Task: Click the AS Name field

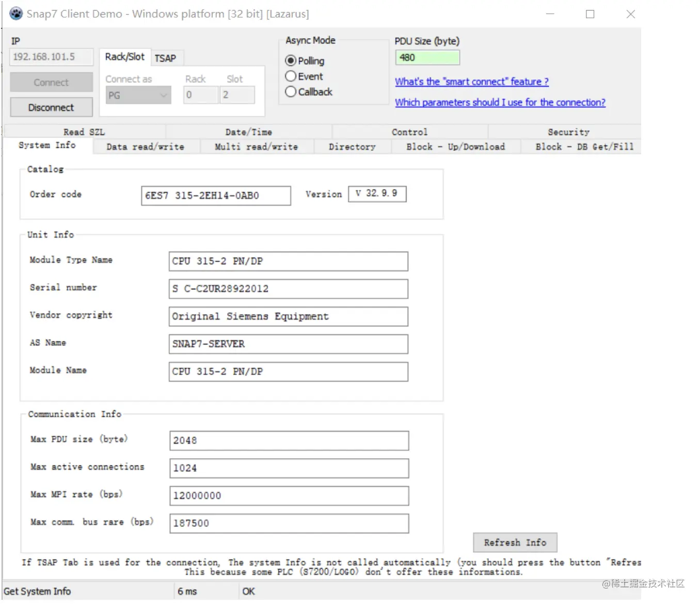Action: pos(288,344)
